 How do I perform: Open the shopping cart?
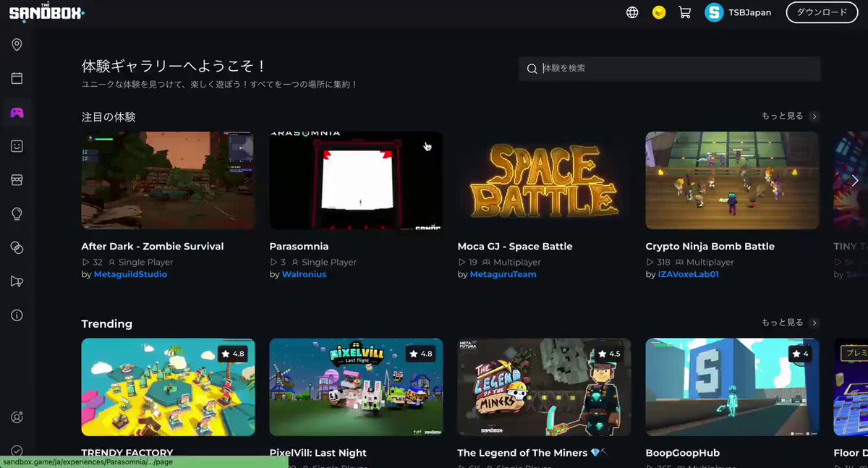click(684, 12)
